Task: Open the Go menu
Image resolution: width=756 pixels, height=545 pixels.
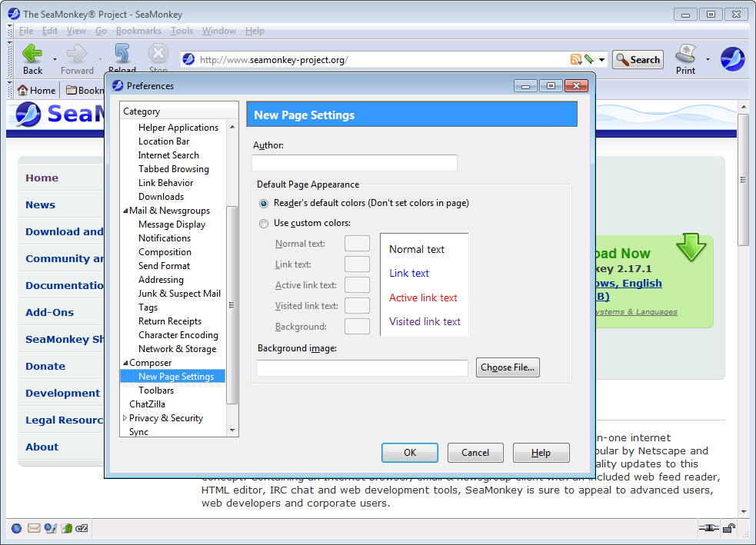Action: point(101,31)
